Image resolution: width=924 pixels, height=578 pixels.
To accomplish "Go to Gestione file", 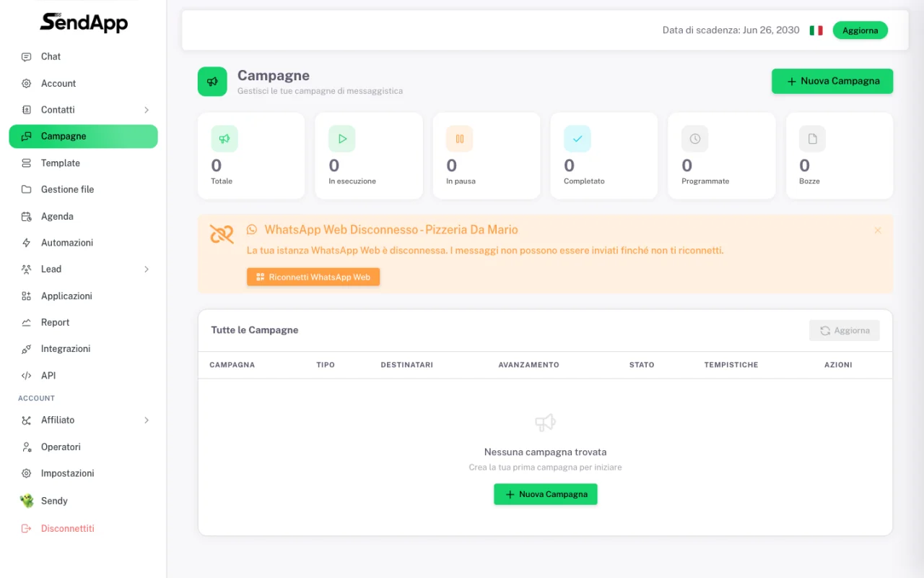I will [x=83, y=189].
